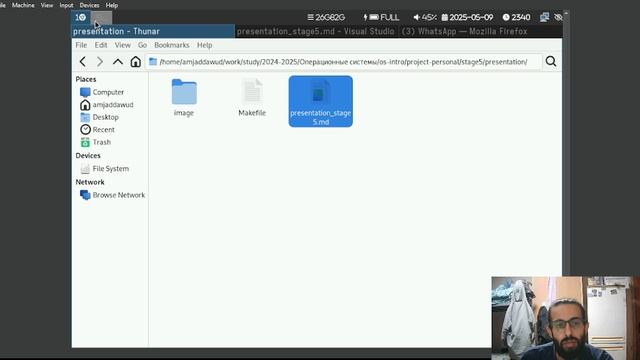Click the Devices sidebar heading
Viewport: 640px width, 360px height.
88,156
